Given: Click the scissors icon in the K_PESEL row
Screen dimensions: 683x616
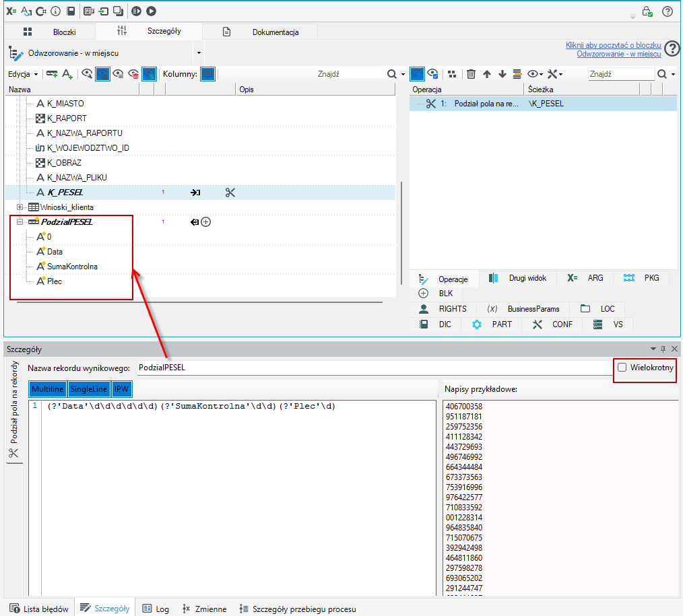Looking at the screenshot, I should (x=230, y=193).
